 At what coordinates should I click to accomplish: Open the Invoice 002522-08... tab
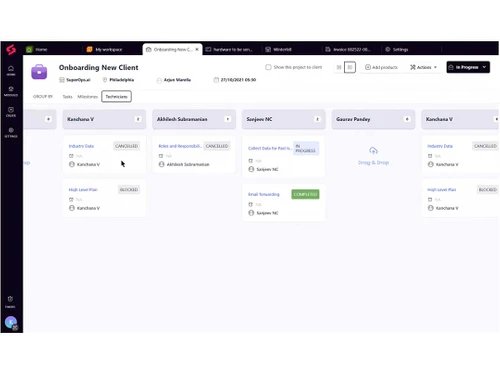point(348,49)
